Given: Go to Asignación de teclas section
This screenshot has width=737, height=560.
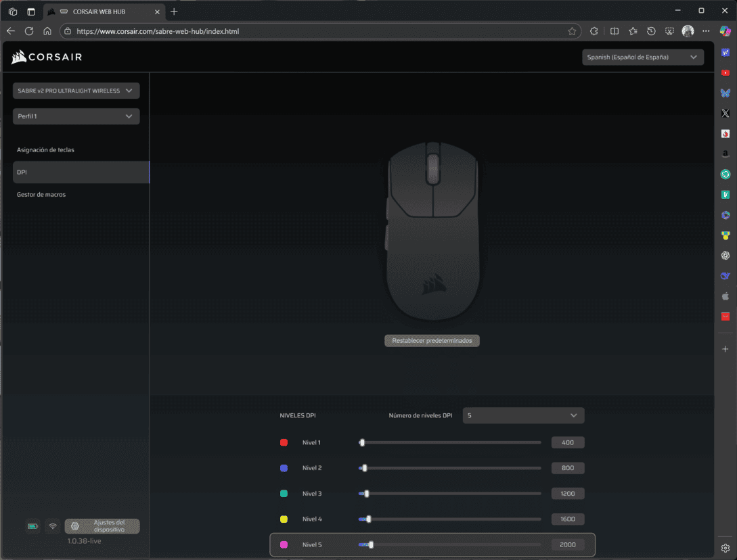Looking at the screenshot, I should pos(45,149).
